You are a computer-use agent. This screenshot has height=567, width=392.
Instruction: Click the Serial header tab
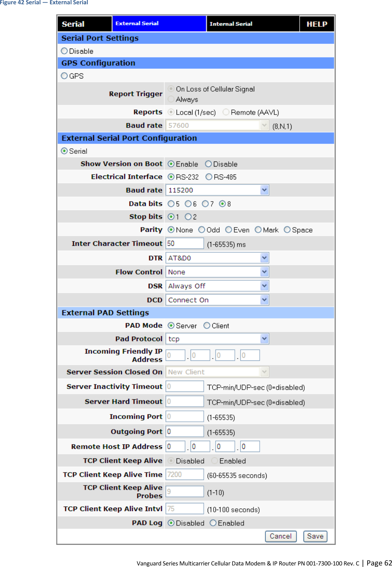[85, 24]
